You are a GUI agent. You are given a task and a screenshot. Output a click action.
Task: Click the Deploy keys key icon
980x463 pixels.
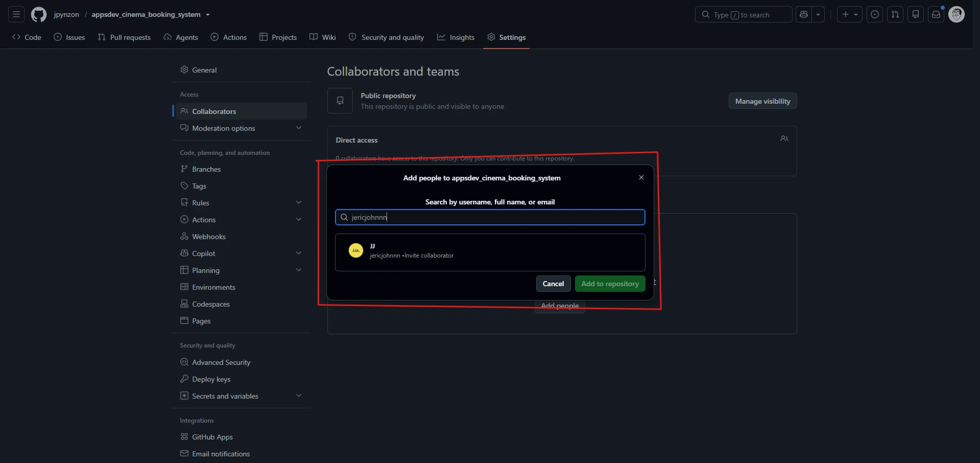coord(184,379)
